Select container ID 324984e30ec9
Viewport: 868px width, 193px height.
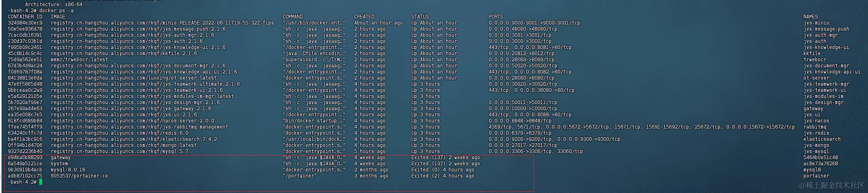[25, 23]
